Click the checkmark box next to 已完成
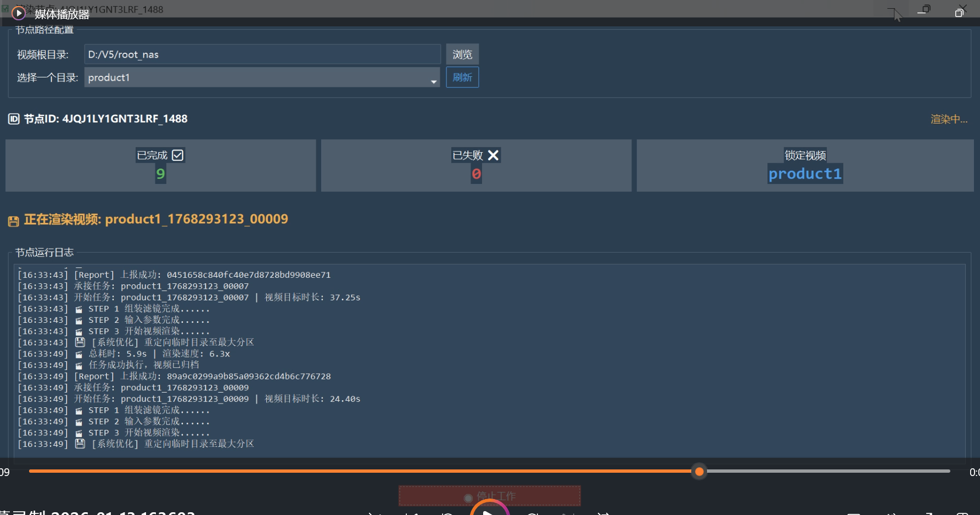This screenshot has width=980, height=515. pos(177,155)
